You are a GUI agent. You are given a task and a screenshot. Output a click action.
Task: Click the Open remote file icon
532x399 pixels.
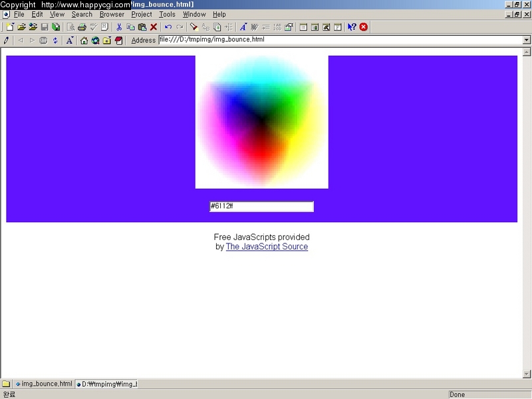(33, 27)
